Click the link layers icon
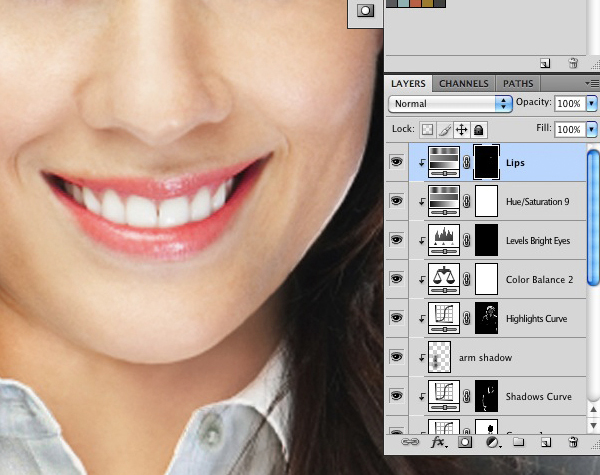Image resolution: width=600 pixels, height=475 pixels. [409, 441]
